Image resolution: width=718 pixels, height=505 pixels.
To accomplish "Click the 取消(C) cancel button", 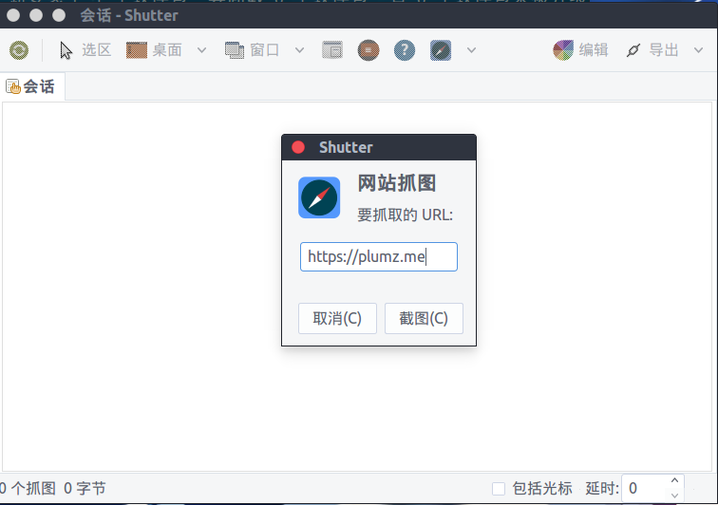I will pyautogui.click(x=337, y=318).
